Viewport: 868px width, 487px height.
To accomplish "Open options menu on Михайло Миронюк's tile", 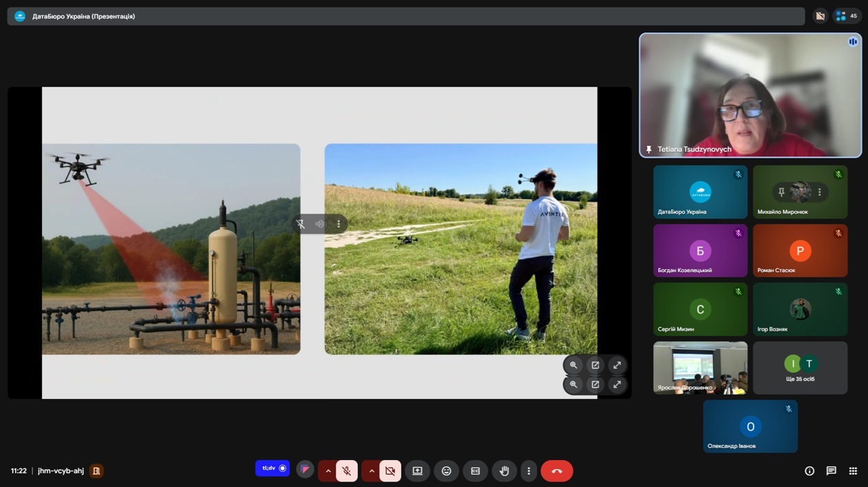I will [820, 192].
